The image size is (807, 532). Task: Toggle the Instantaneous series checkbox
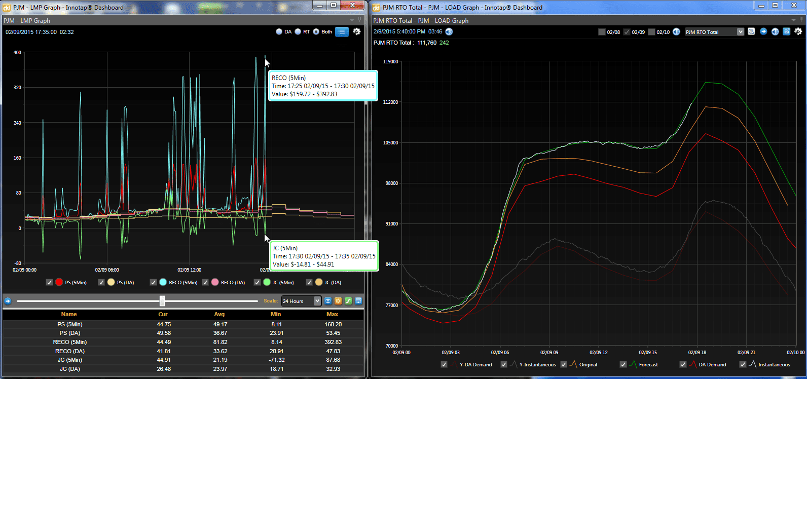pyautogui.click(x=743, y=364)
